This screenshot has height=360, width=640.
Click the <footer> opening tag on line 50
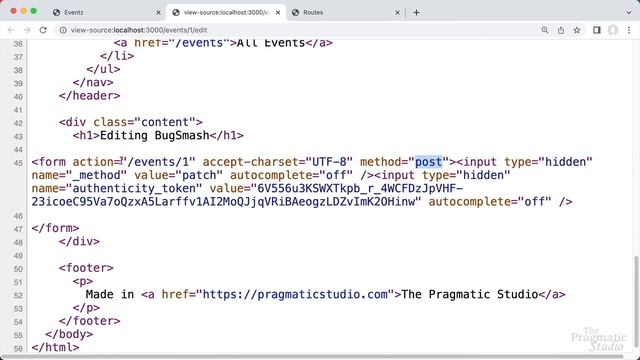coord(86,268)
